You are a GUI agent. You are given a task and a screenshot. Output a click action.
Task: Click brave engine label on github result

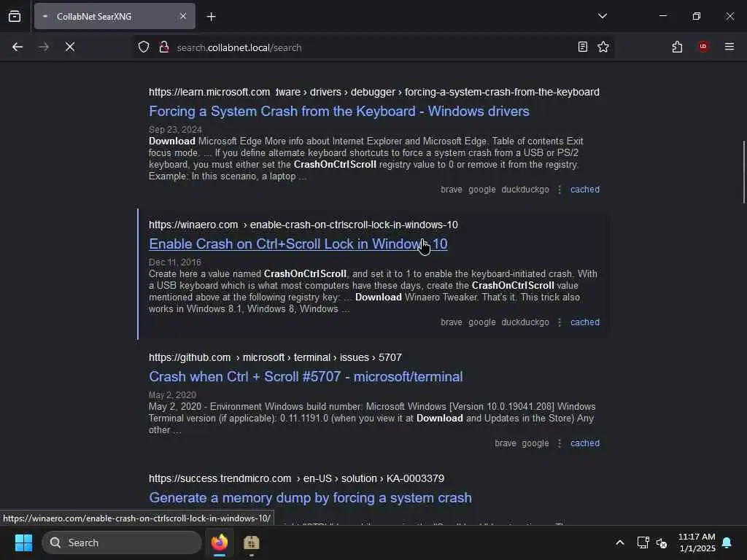click(506, 443)
